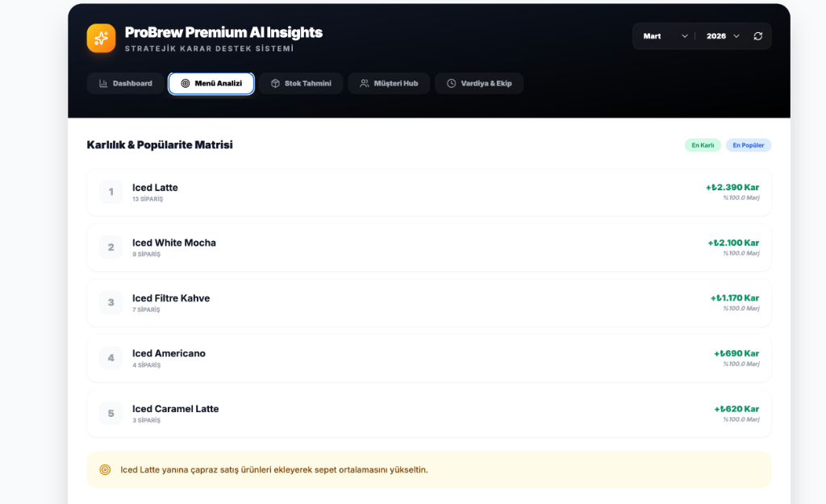The image size is (826, 504).
Task: Click the target icon on Menü Analizi
Action: (x=186, y=84)
